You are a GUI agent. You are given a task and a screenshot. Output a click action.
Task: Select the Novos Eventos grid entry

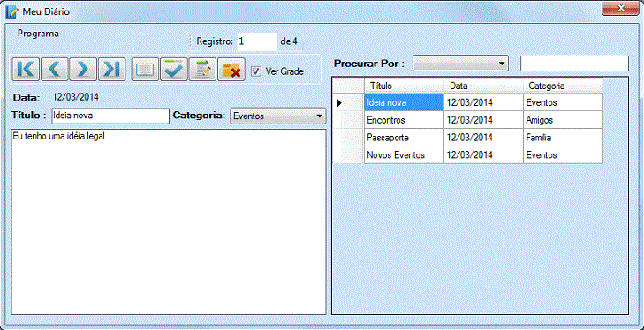pyautogui.click(x=467, y=155)
